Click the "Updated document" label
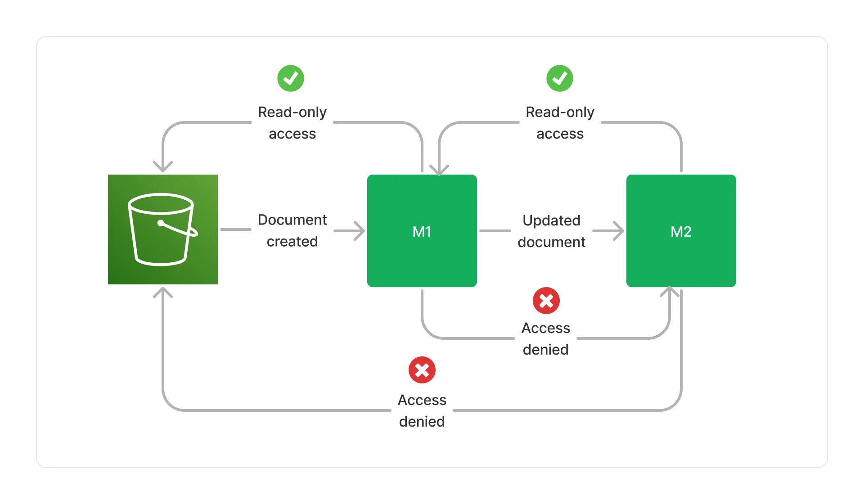The height and width of the screenshot is (504, 864). [x=552, y=231]
